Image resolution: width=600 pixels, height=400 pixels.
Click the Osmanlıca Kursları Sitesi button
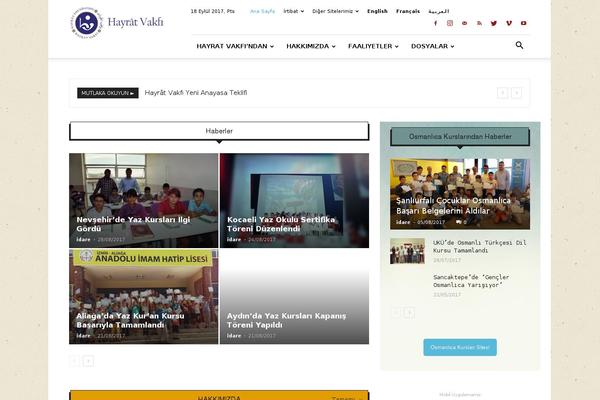tap(460, 347)
